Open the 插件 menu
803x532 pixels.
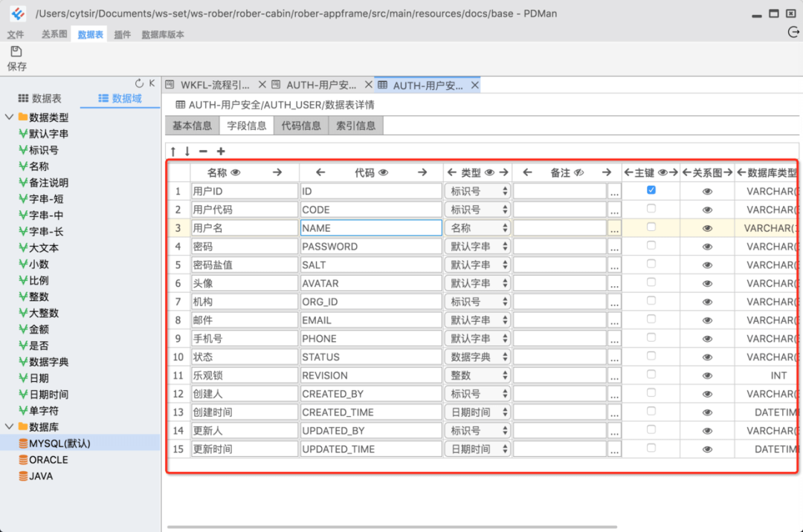(x=123, y=34)
